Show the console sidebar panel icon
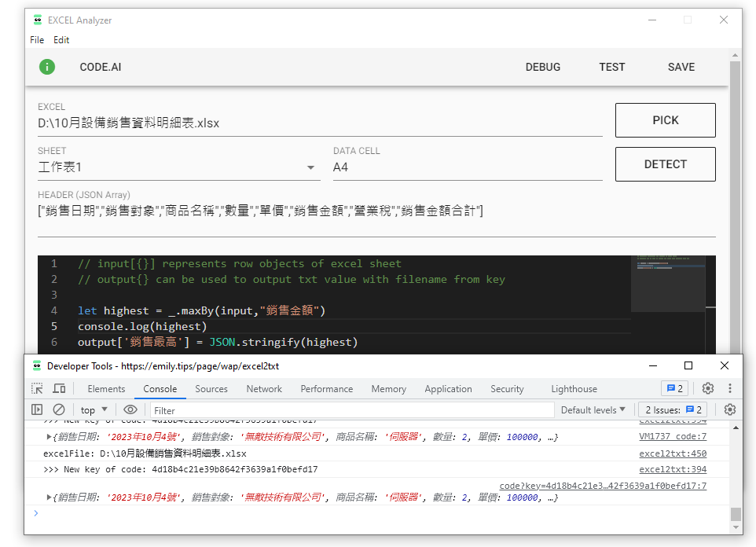This screenshot has width=756, height=547. click(37, 409)
